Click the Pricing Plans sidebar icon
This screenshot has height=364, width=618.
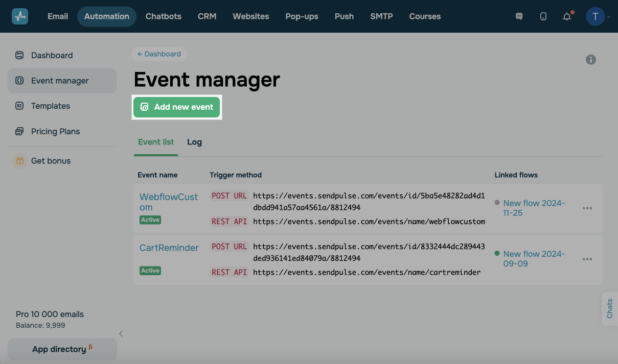(19, 131)
